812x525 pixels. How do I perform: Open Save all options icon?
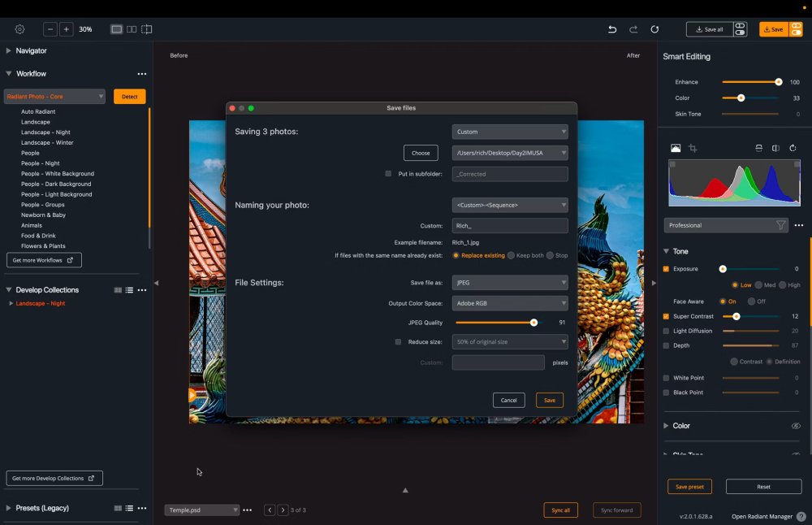click(740, 29)
